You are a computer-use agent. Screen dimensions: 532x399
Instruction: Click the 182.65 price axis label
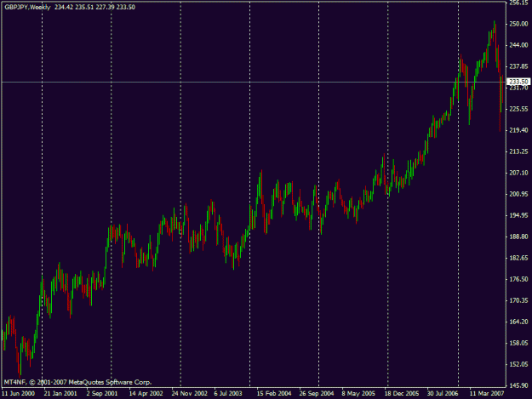pyautogui.click(x=518, y=258)
